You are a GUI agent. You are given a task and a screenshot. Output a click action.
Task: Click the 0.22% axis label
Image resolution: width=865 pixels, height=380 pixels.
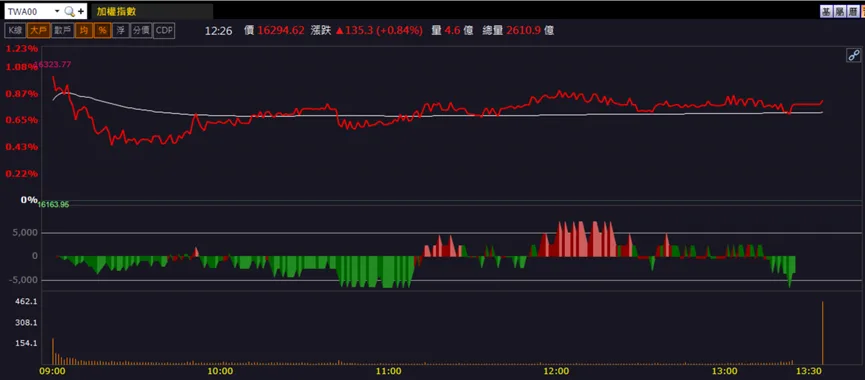[22, 174]
